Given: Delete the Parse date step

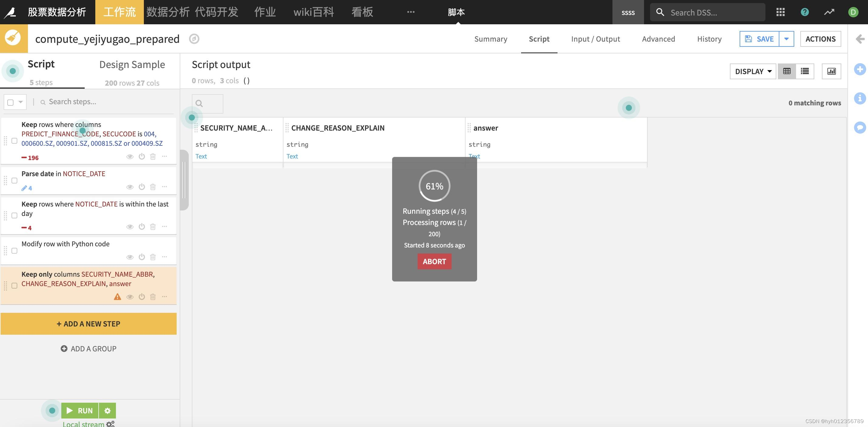Looking at the screenshot, I should pyautogui.click(x=153, y=187).
